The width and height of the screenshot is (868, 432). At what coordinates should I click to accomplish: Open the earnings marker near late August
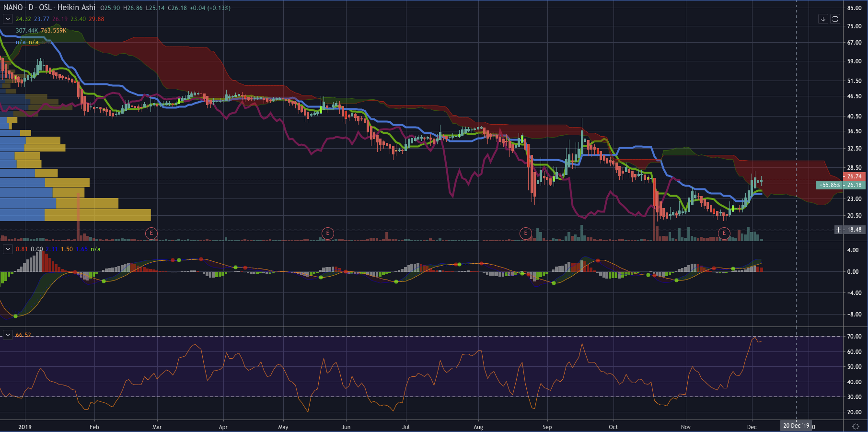click(526, 234)
